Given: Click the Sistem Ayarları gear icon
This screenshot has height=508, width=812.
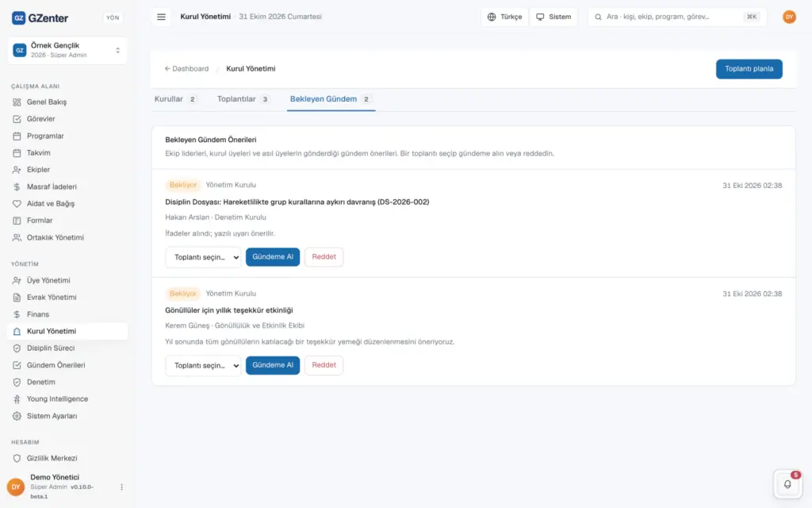Looking at the screenshot, I should [x=17, y=416].
